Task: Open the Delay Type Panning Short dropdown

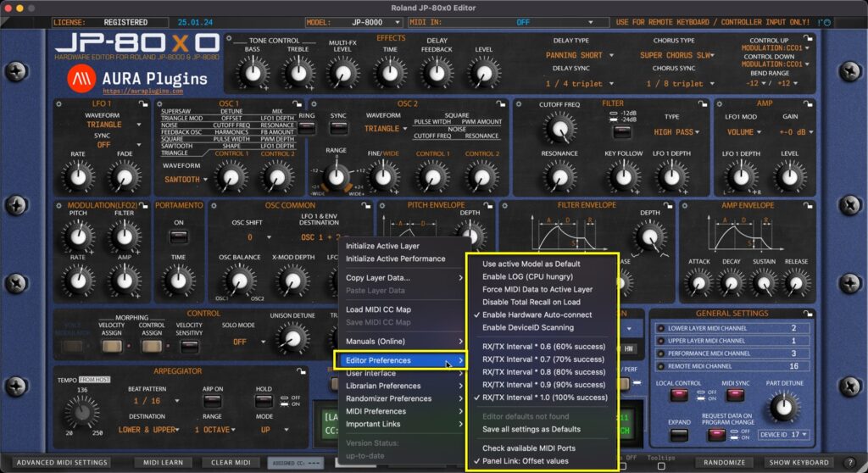Action: (579, 55)
